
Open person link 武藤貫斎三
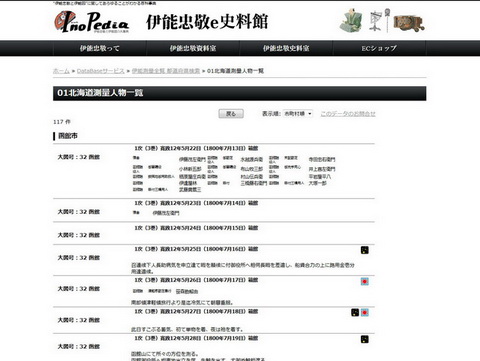click(x=190, y=189)
